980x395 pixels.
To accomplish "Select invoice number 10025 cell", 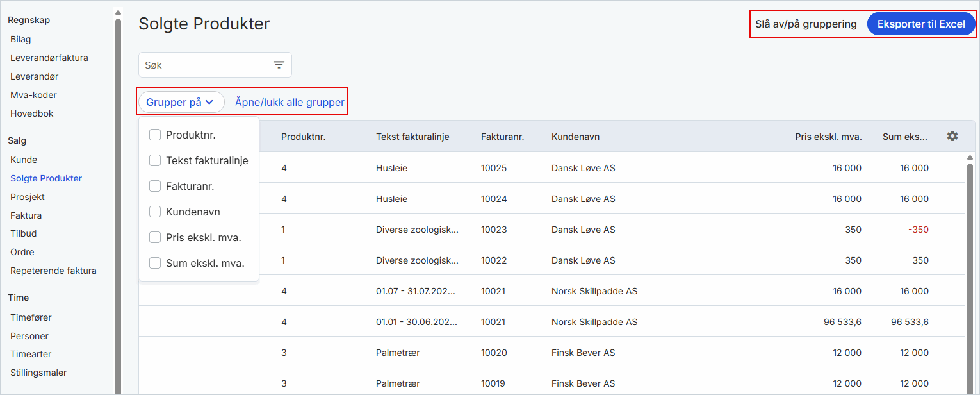I will (x=494, y=168).
